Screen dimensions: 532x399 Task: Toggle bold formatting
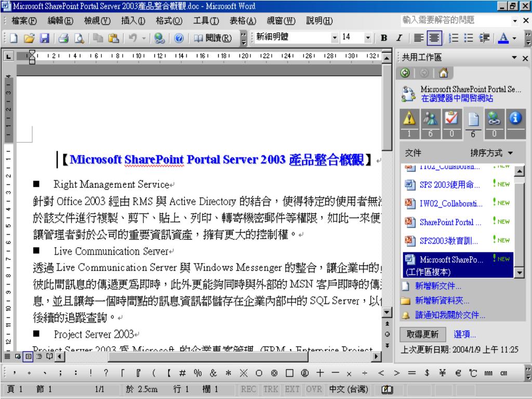[384, 38]
